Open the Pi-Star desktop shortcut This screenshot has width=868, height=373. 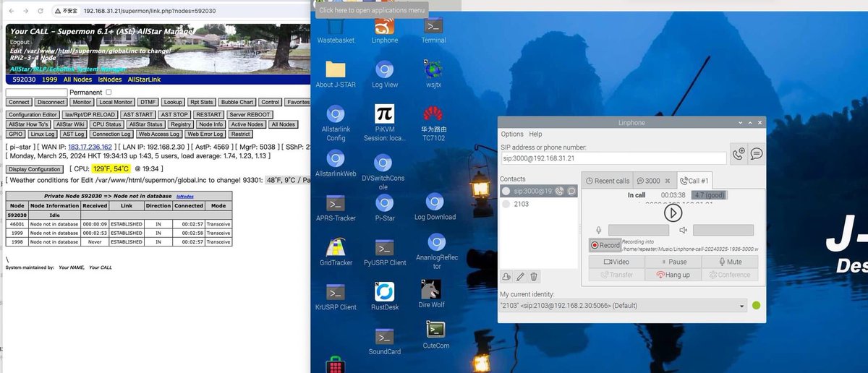[x=384, y=207]
